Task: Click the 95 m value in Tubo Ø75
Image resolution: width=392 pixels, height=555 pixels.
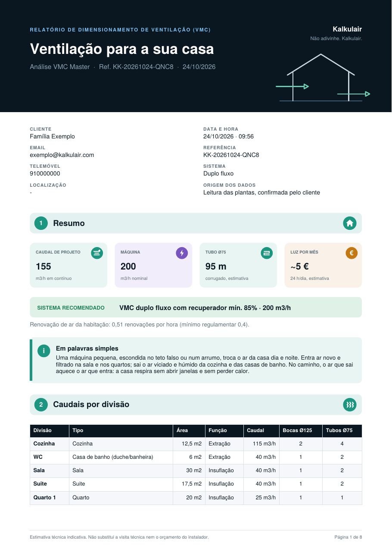Action: [x=216, y=267]
